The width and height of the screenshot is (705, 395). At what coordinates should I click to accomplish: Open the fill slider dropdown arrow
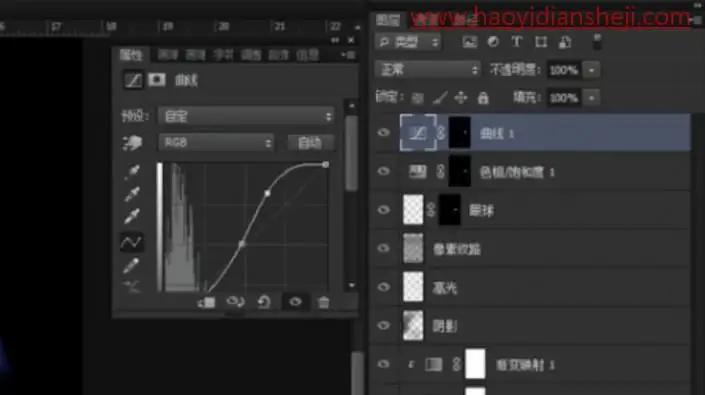[x=591, y=98]
